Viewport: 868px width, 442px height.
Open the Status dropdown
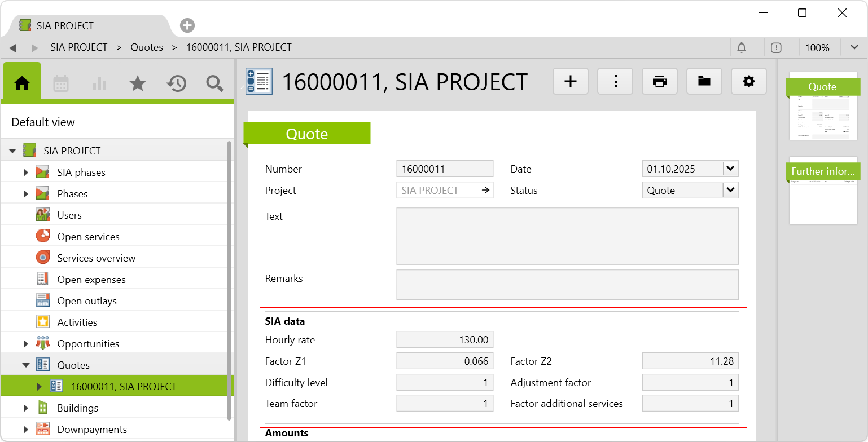(730, 190)
